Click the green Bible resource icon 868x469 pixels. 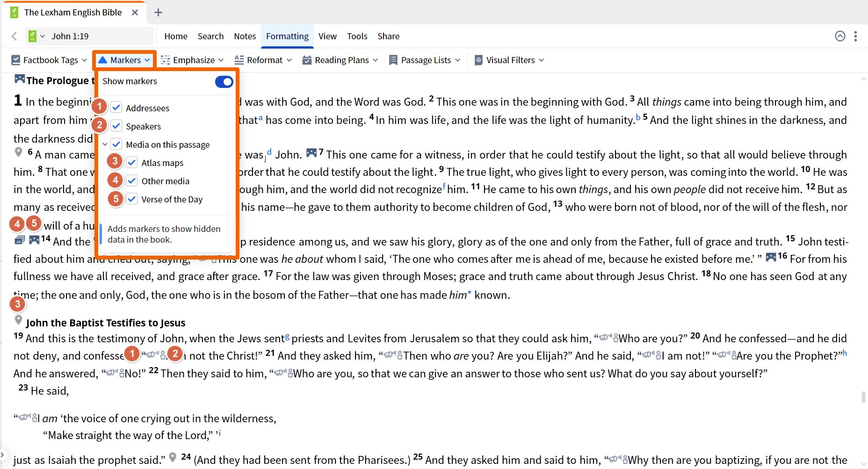click(32, 36)
